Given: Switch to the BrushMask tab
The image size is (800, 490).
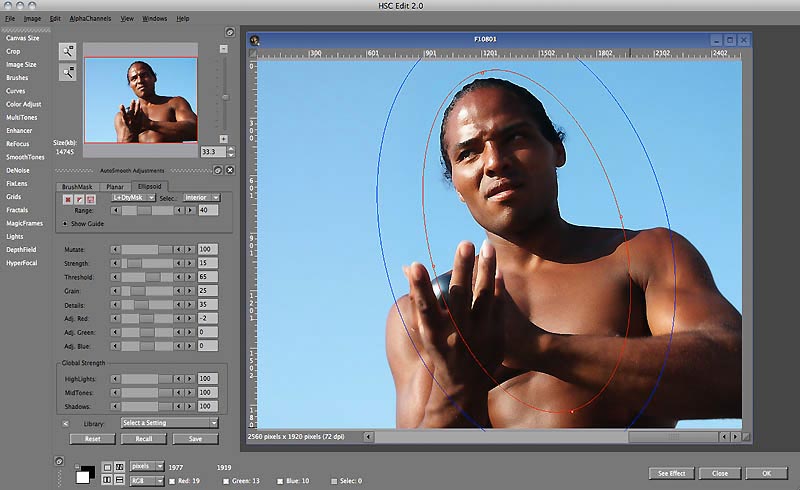Looking at the screenshot, I should tap(77, 187).
